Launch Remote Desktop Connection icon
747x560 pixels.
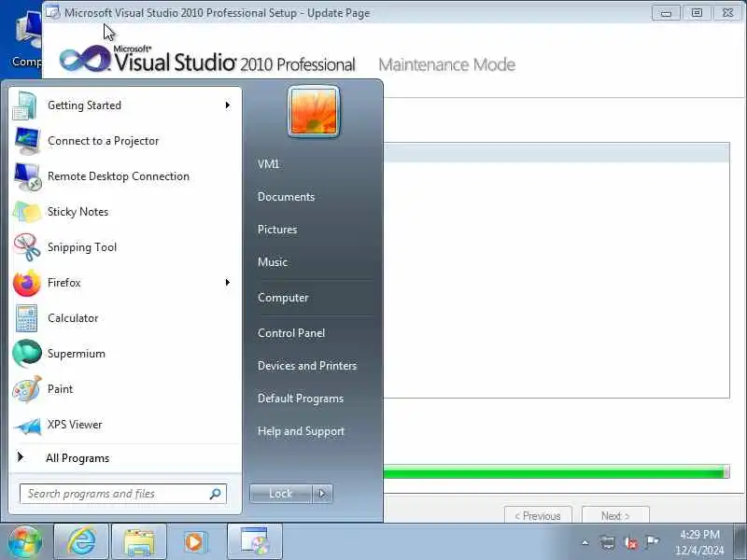(x=27, y=176)
